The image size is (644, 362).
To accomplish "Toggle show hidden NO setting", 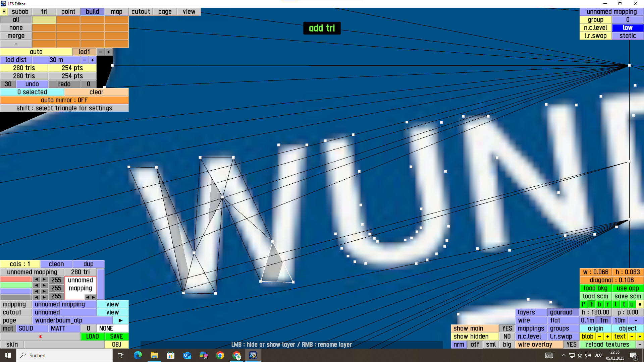I will coord(507,337).
